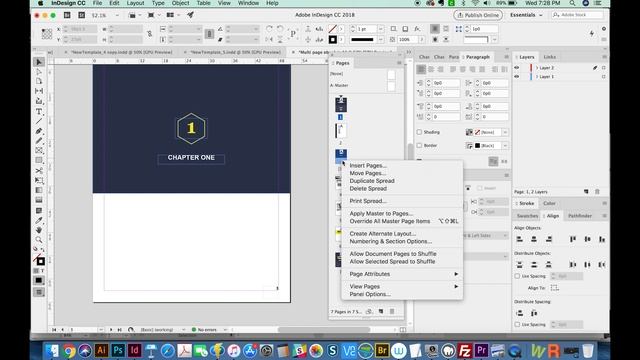Screen dimensions: 640x360
Task: Check Use Spacing under Distribute Spacing
Action: (x=517, y=324)
